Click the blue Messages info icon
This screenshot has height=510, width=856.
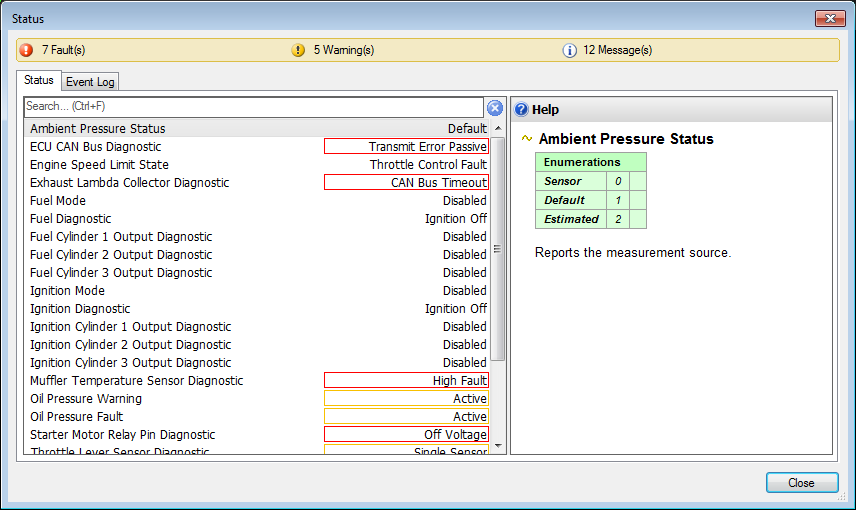[x=570, y=50]
